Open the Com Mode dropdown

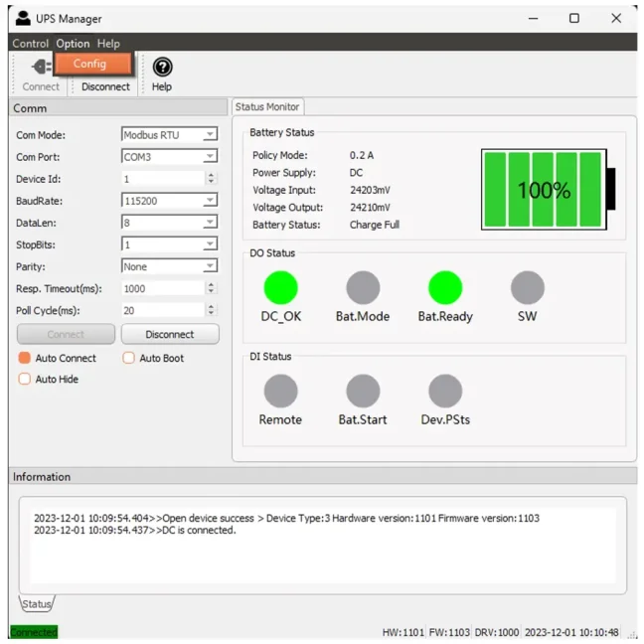pos(169,134)
